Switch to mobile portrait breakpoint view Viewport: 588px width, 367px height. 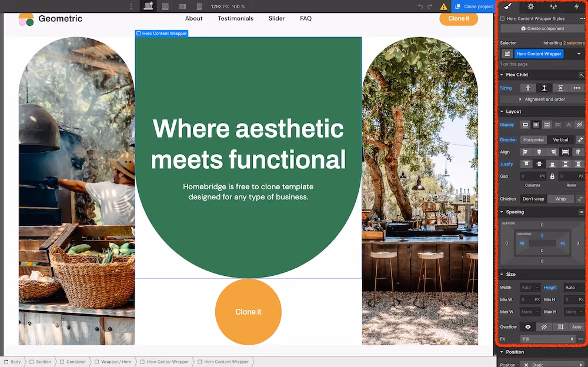199,6
